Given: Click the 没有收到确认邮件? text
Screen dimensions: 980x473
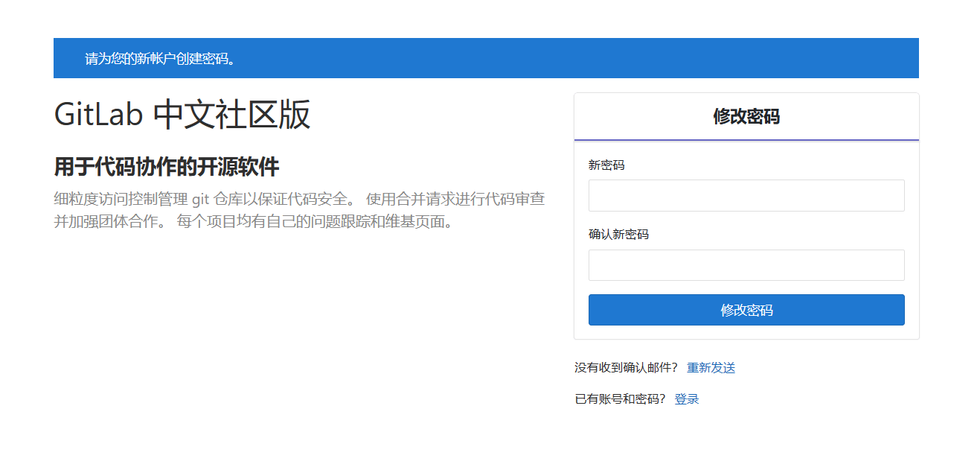Looking at the screenshot, I should 627,368.
